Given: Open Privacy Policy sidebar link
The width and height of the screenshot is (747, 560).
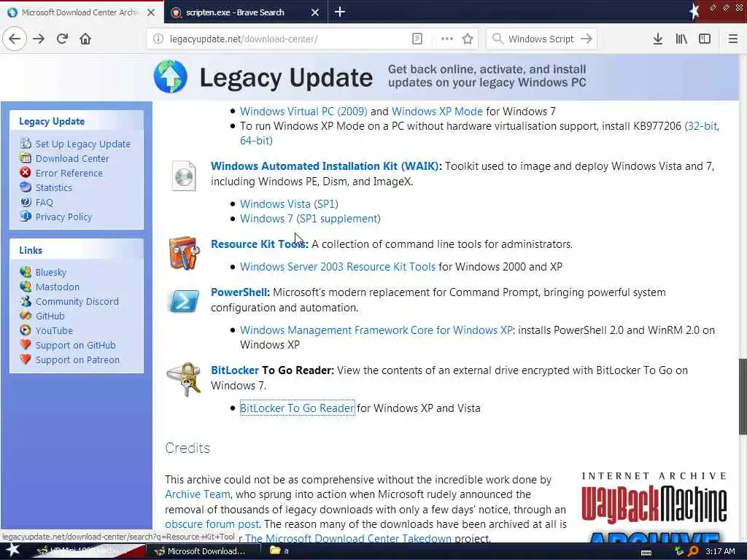Looking at the screenshot, I should pos(63,217).
